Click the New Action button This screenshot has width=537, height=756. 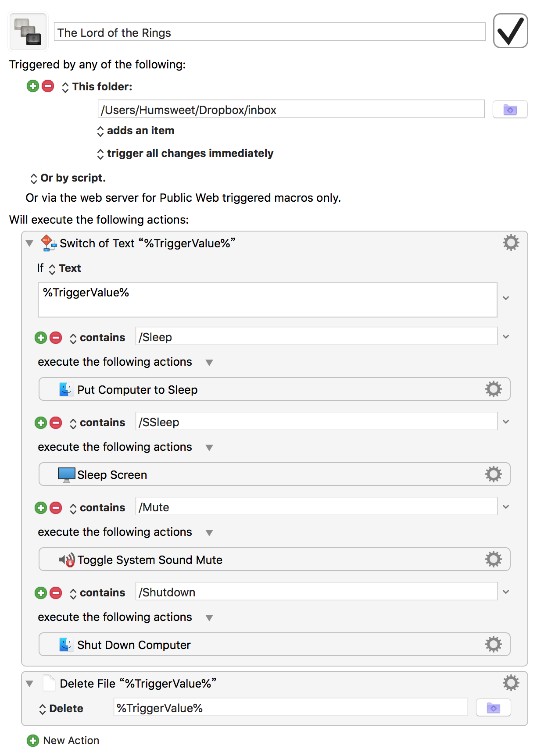coord(63,740)
